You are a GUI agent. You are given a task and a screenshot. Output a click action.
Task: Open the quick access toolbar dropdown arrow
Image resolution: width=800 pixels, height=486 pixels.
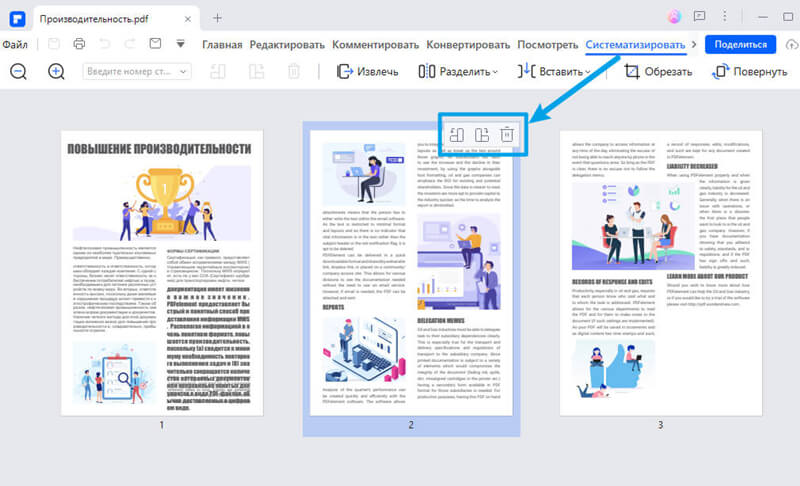click(181, 44)
